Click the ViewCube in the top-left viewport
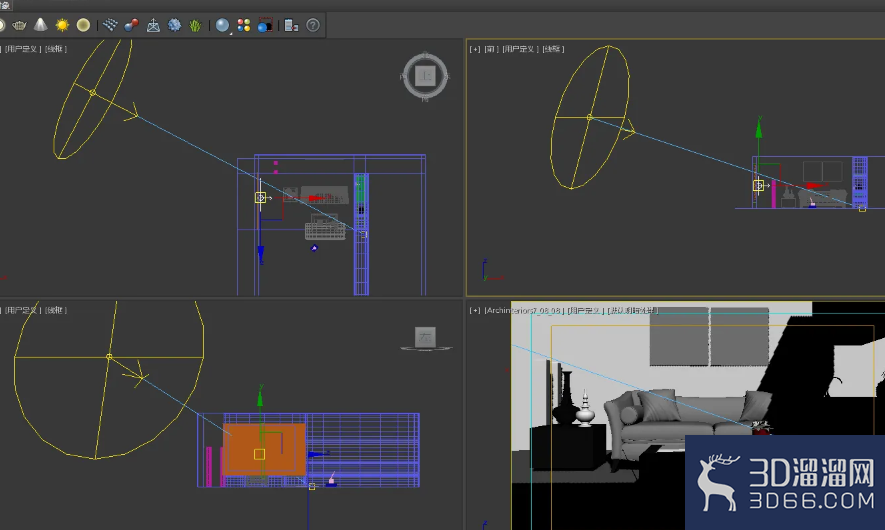 (x=426, y=76)
